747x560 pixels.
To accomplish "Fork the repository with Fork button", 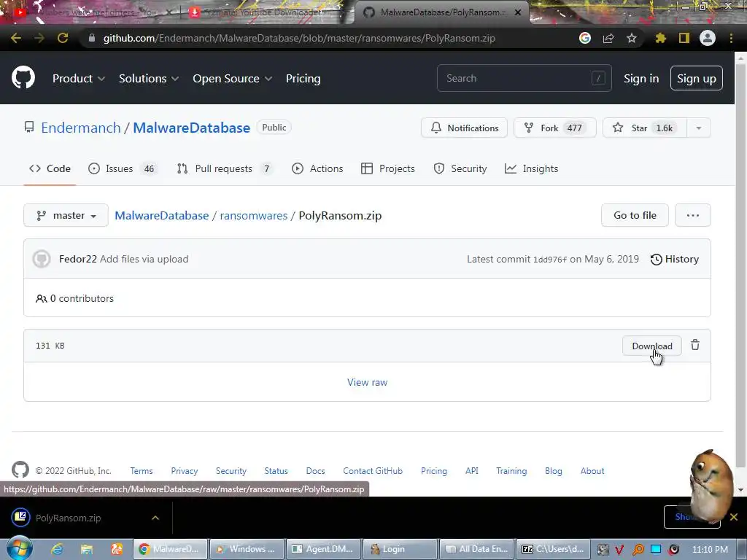I will 554,128.
